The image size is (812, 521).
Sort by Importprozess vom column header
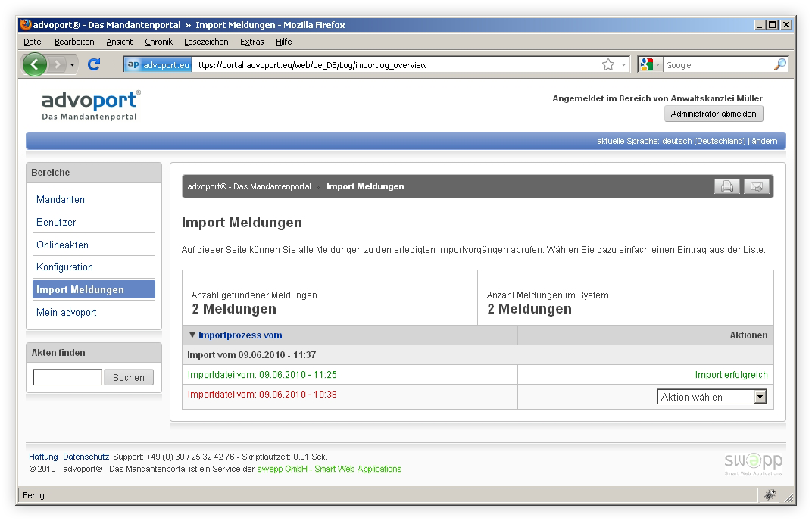(240, 335)
